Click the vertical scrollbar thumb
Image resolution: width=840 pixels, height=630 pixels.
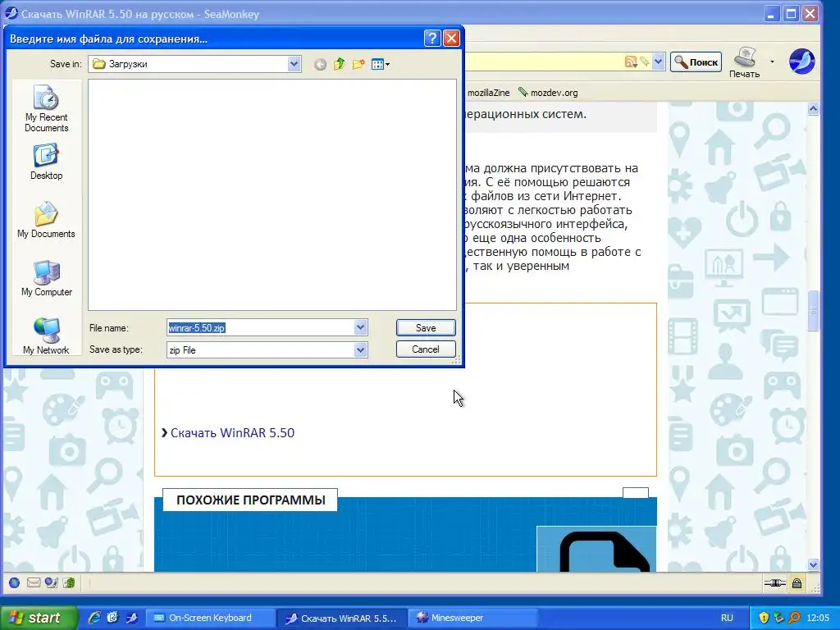(x=813, y=311)
